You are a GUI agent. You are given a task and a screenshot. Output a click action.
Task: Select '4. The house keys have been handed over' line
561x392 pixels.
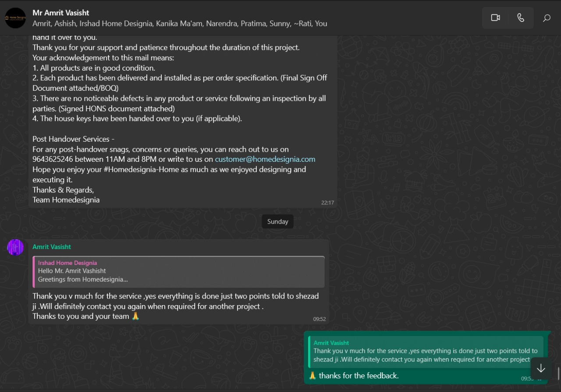pyautogui.click(x=137, y=118)
